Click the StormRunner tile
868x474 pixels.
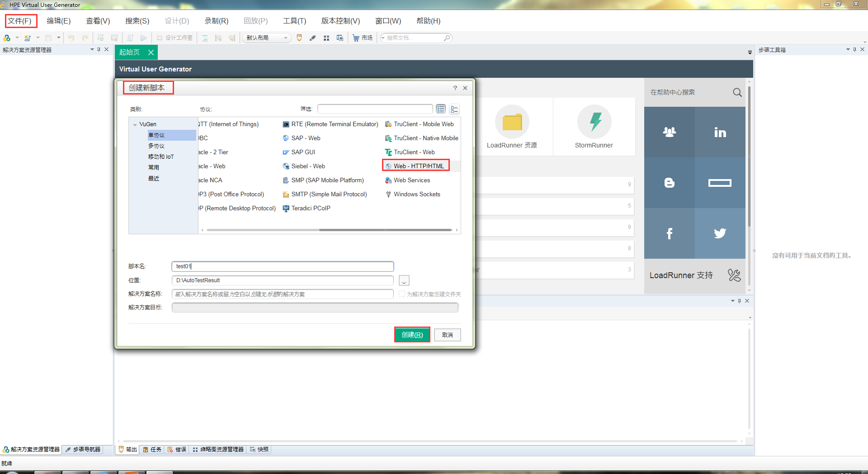pos(594,127)
